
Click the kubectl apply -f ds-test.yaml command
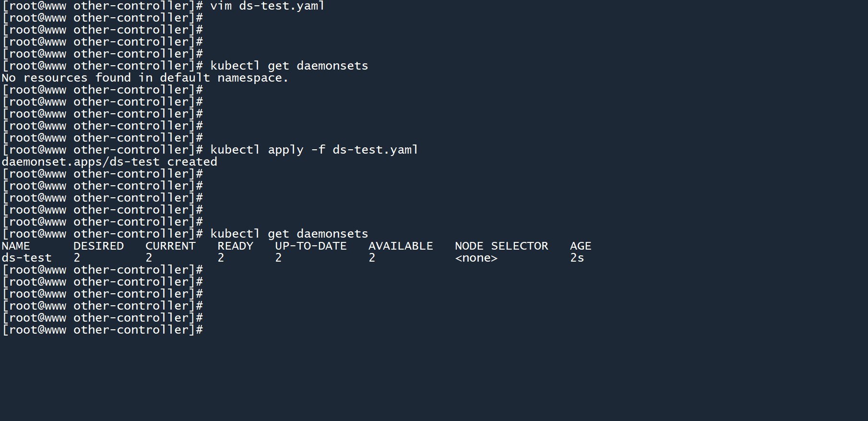[314, 150]
